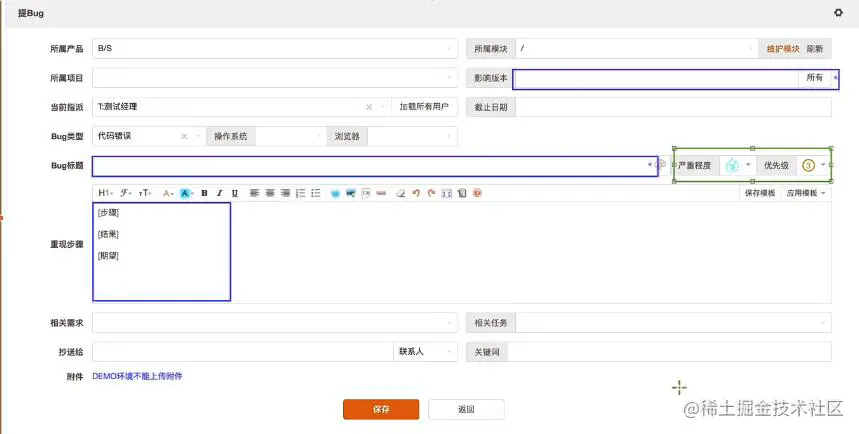
Task: Expand the 所属产品 dropdown
Action: [274, 49]
